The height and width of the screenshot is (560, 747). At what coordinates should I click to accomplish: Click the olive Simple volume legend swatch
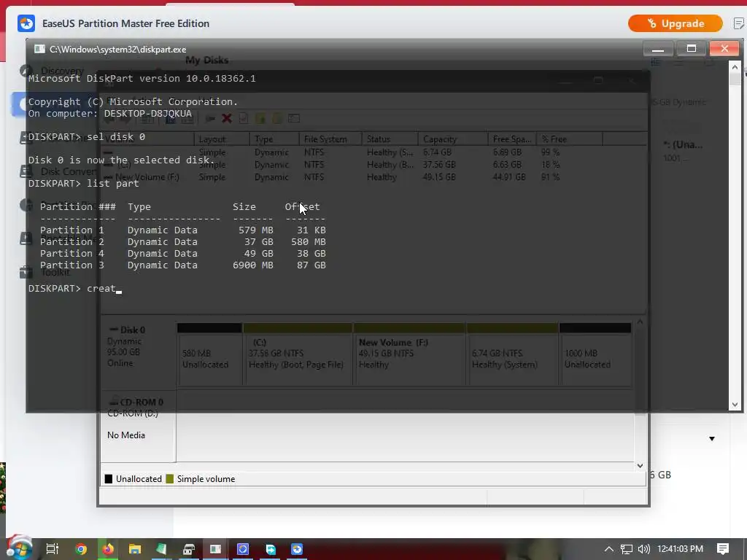coord(169,479)
